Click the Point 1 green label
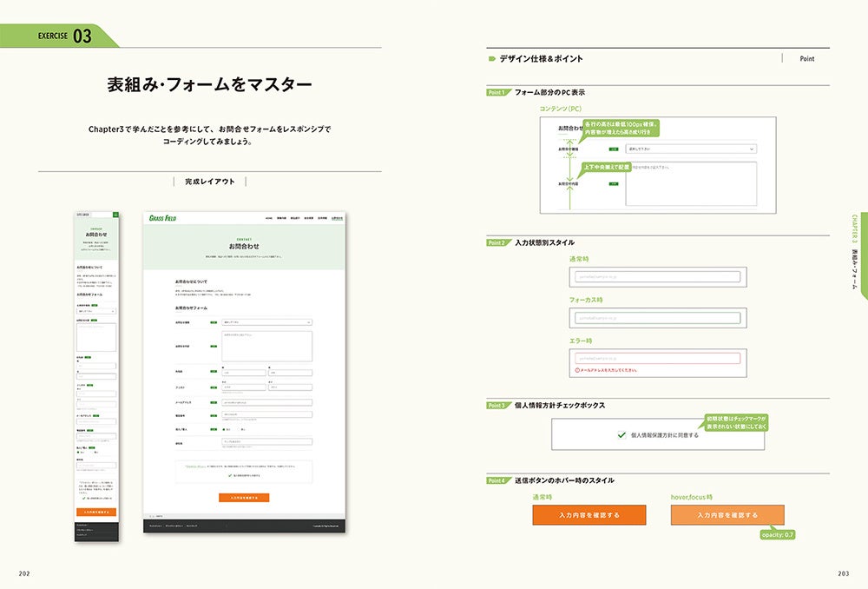This screenshot has width=868, height=589. coord(497,93)
